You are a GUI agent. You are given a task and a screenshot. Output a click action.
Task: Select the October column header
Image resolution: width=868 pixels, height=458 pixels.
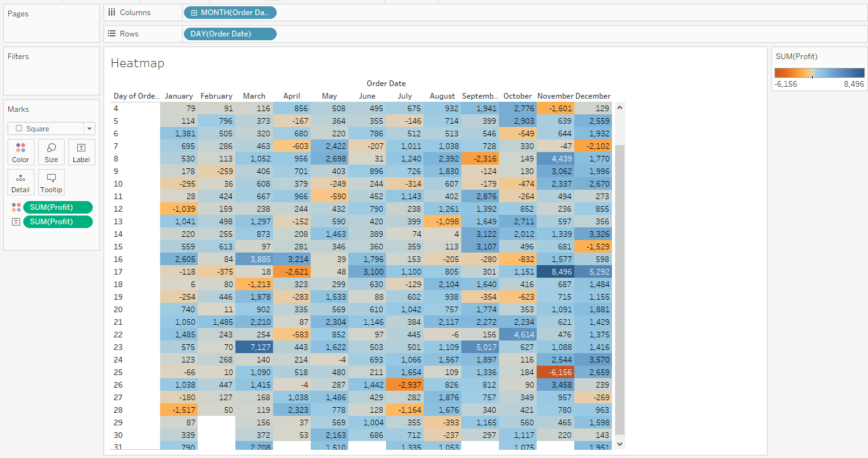518,96
